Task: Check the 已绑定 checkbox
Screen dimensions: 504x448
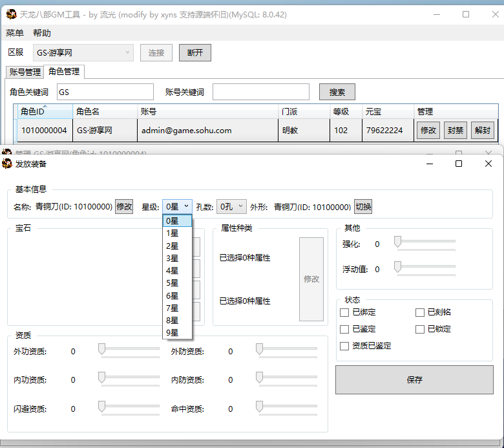Action: (345, 312)
